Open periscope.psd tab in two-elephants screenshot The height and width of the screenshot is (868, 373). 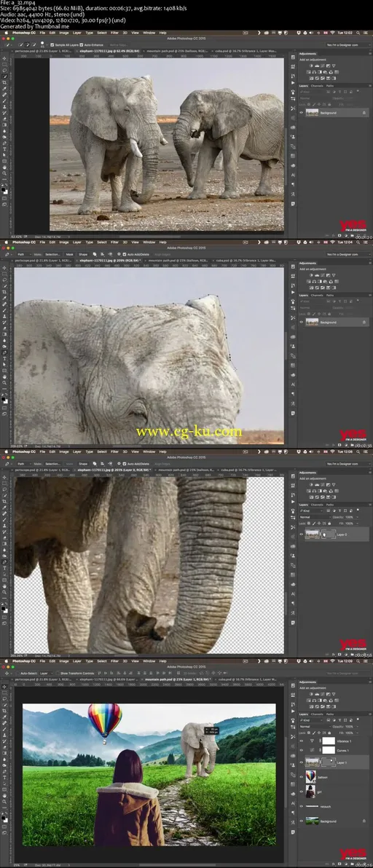click(x=43, y=51)
